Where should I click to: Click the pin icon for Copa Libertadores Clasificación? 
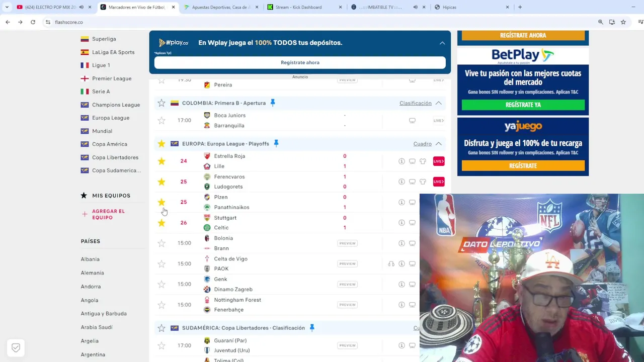(x=312, y=328)
